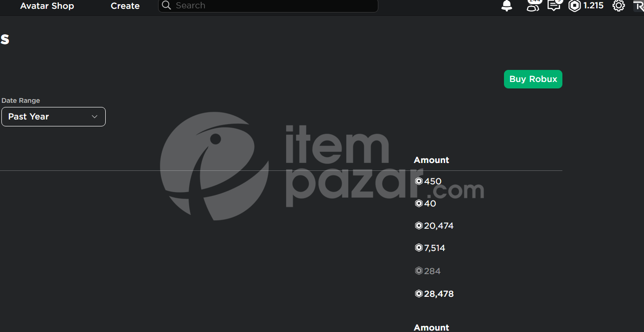Open the notifications bell icon
The width and height of the screenshot is (644, 332).
[x=507, y=6]
